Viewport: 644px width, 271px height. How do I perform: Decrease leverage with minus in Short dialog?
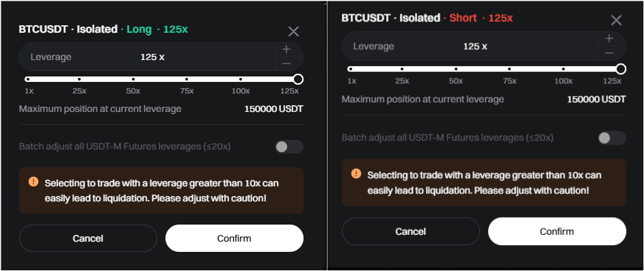[x=609, y=53]
